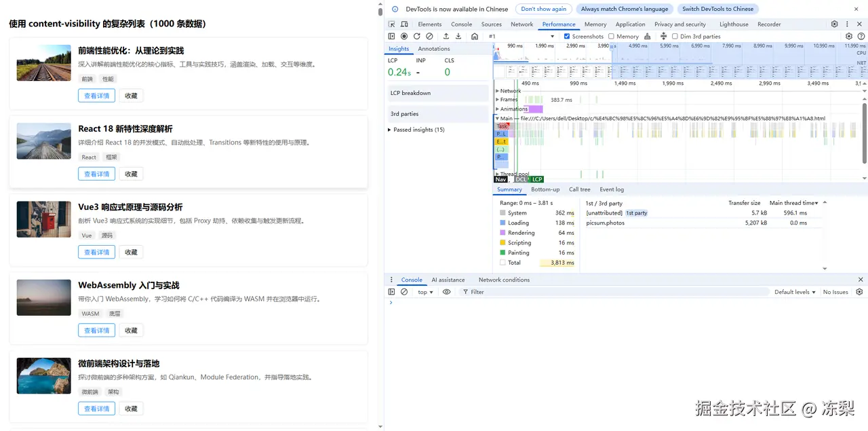Sort by Main thread time column
This screenshot has height=431, width=868.
793,203
